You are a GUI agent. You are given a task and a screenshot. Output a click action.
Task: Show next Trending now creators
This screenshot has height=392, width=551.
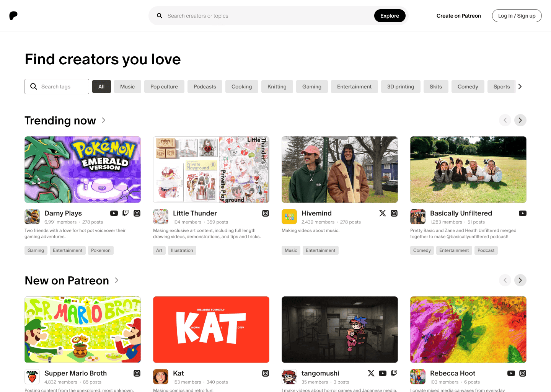tap(520, 120)
